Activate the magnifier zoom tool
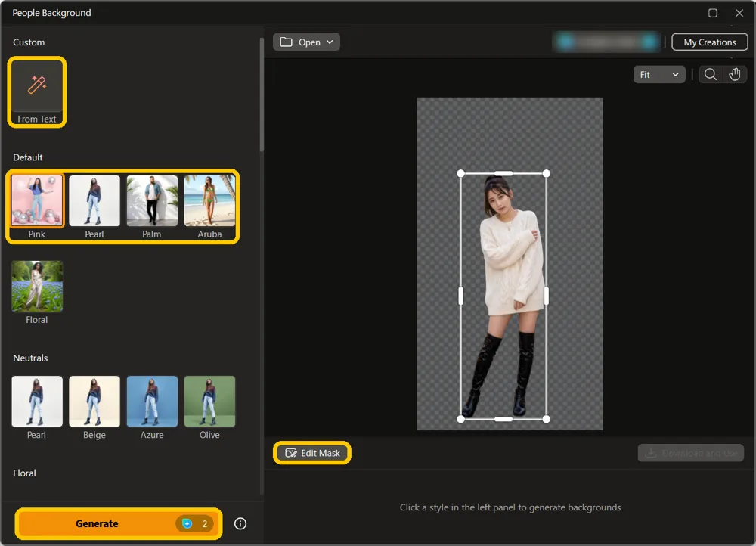This screenshot has height=546, width=756. [710, 75]
